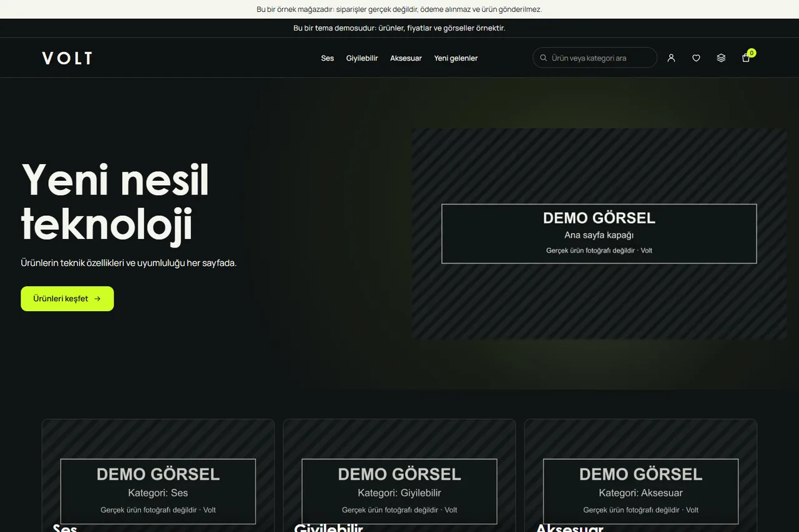The image size is (799, 532).
Task: Open the Ana sayfa kapağı demo image
Action: tap(599, 234)
